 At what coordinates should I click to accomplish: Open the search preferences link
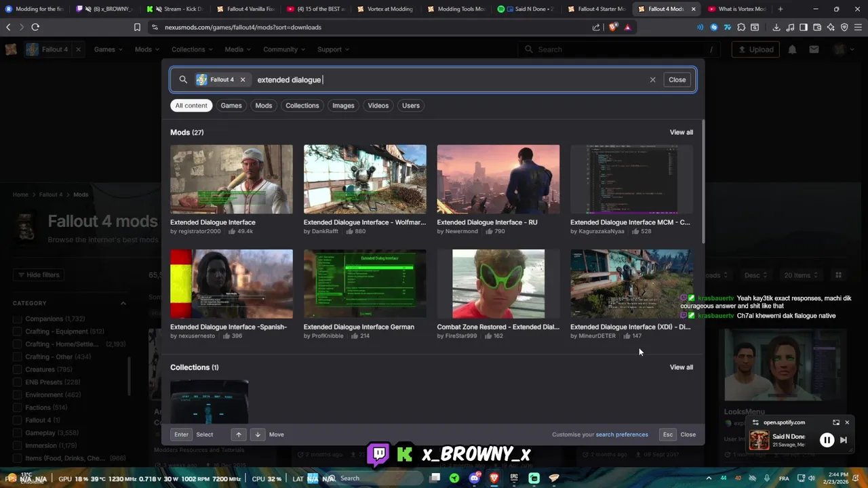622,434
